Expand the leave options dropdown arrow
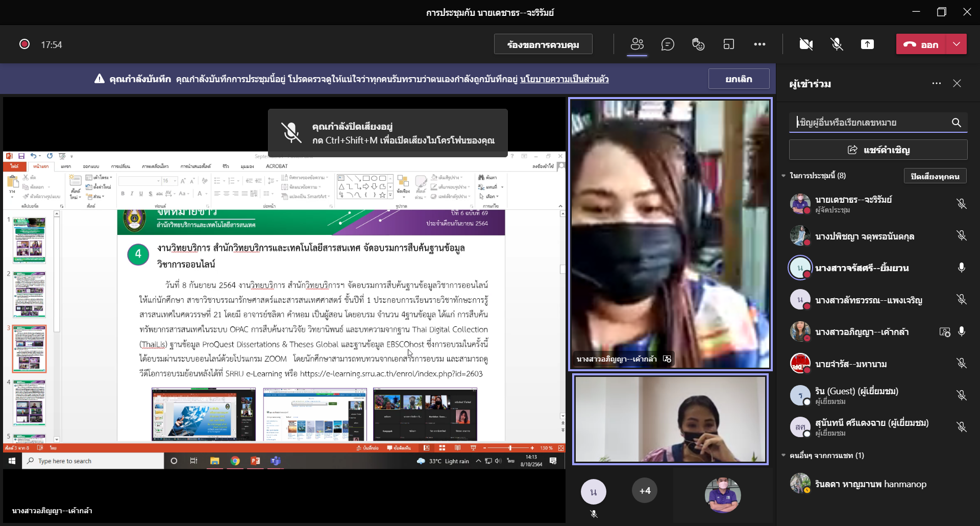Screen dimensions: 980x526 957,44
